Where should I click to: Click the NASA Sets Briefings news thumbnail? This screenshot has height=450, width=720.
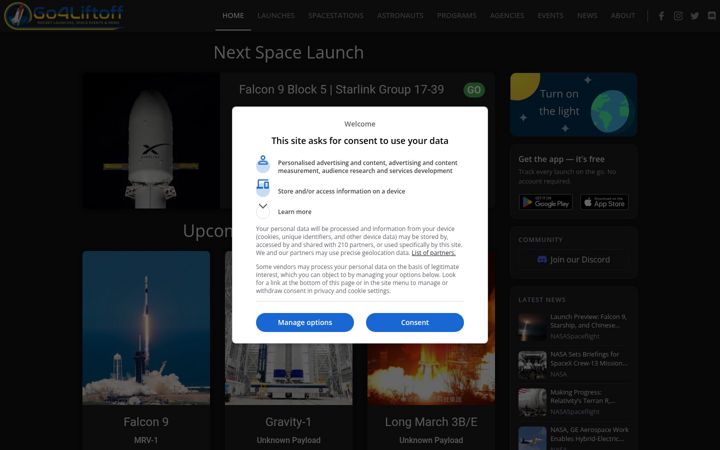(532, 365)
